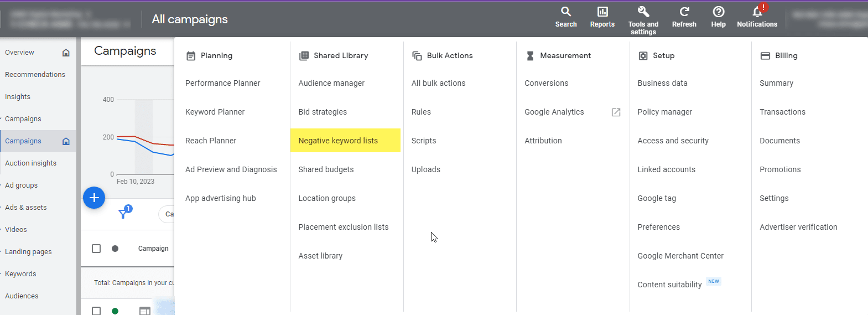Screen dimensions: 868x315
Task: Open App advertising hub
Action: [220, 198]
